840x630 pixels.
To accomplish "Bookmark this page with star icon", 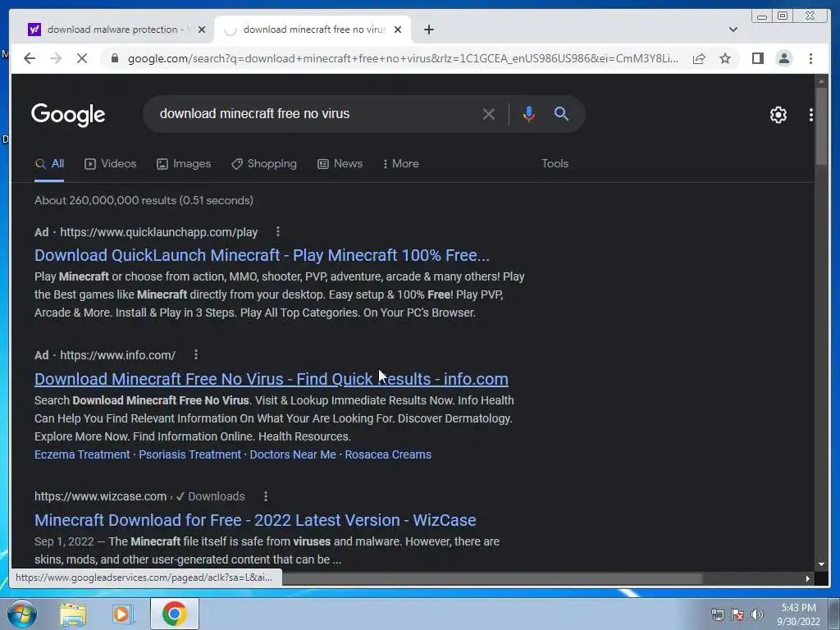I will pyautogui.click(x=725, y=58).
